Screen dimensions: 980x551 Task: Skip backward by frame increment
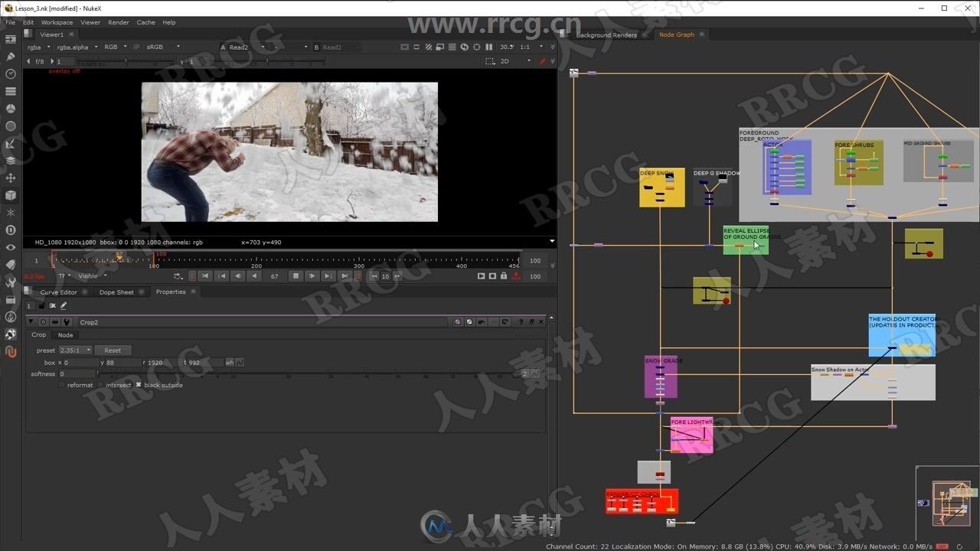point(374,275)
